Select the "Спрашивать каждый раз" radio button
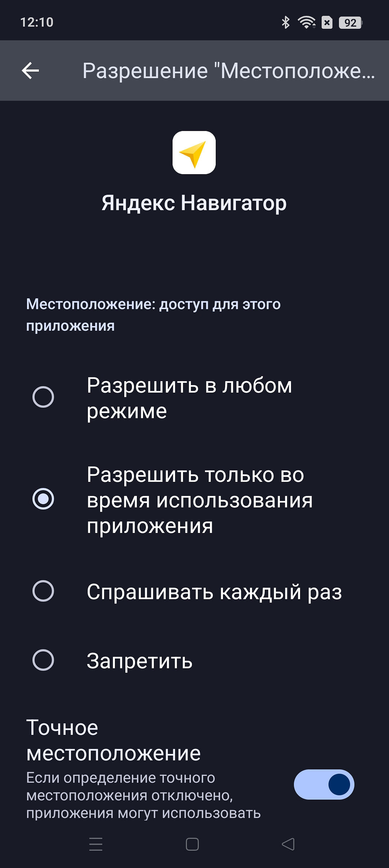This screenshot has width=389, height=868. [x=43, y=591]
